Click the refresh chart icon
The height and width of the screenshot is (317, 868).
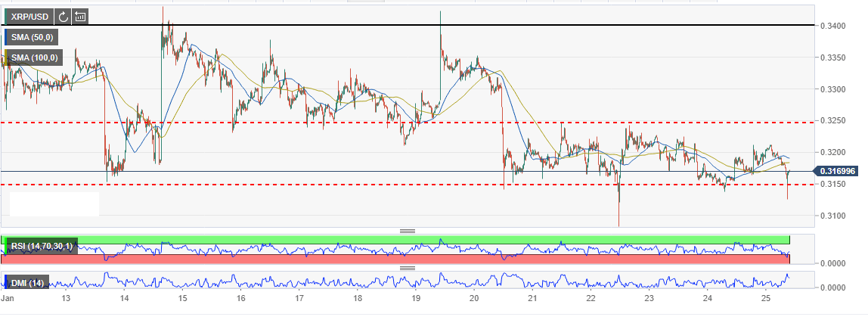[63, 16]
